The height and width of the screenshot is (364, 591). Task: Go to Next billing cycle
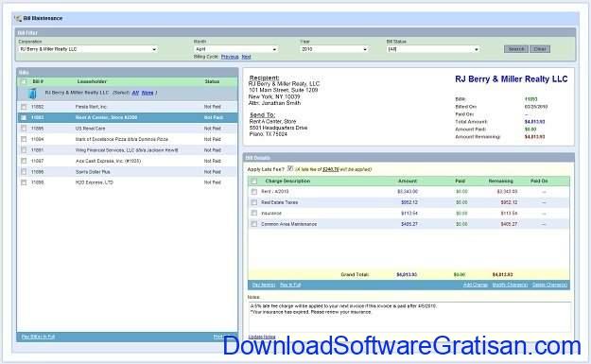246,57
